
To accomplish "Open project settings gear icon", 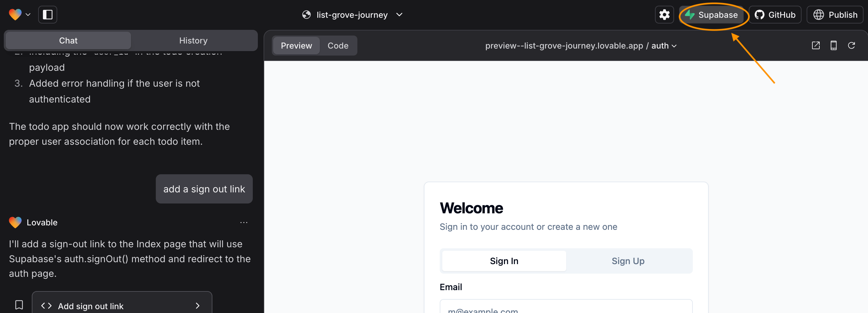I will coord(664,15).
